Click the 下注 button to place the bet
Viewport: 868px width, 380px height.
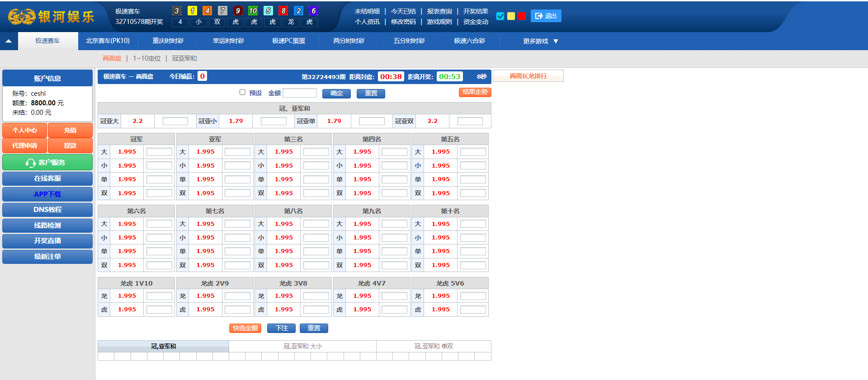(281, 328)
